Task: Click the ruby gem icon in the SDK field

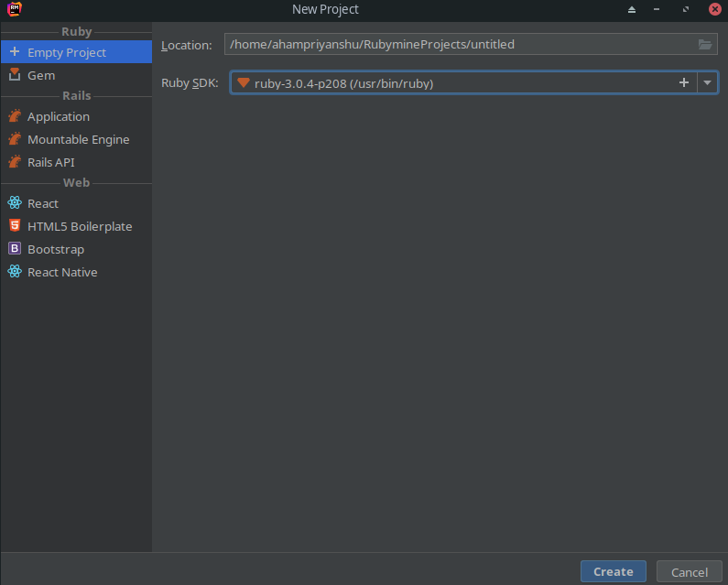Action: [x=244, y=82]
